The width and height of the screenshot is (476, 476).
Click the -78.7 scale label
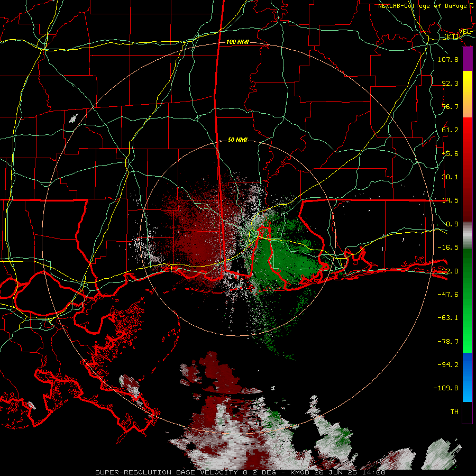[448, 342]
